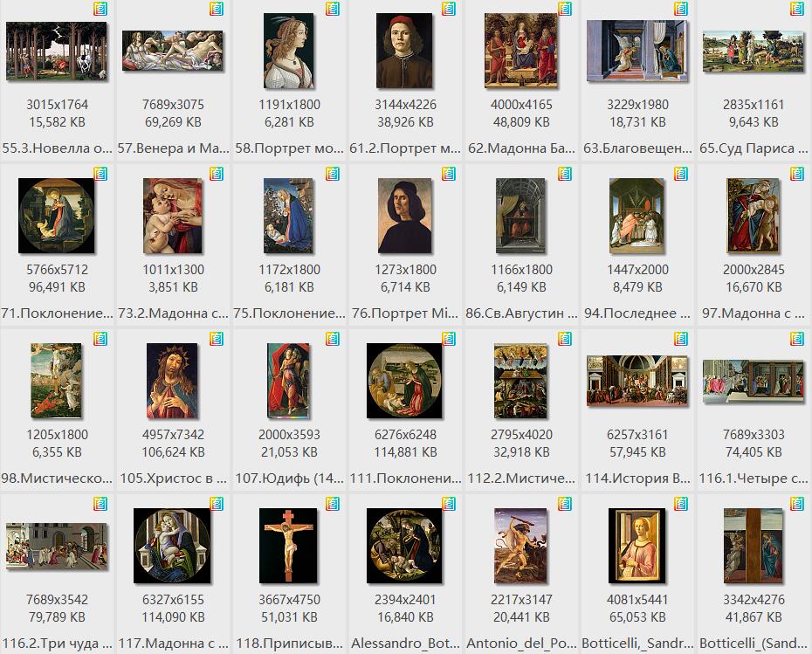Click the file-type badge above 94.Последнее thumbnail
The height and width of the screenshot is (654, 812).
[680, 174]
